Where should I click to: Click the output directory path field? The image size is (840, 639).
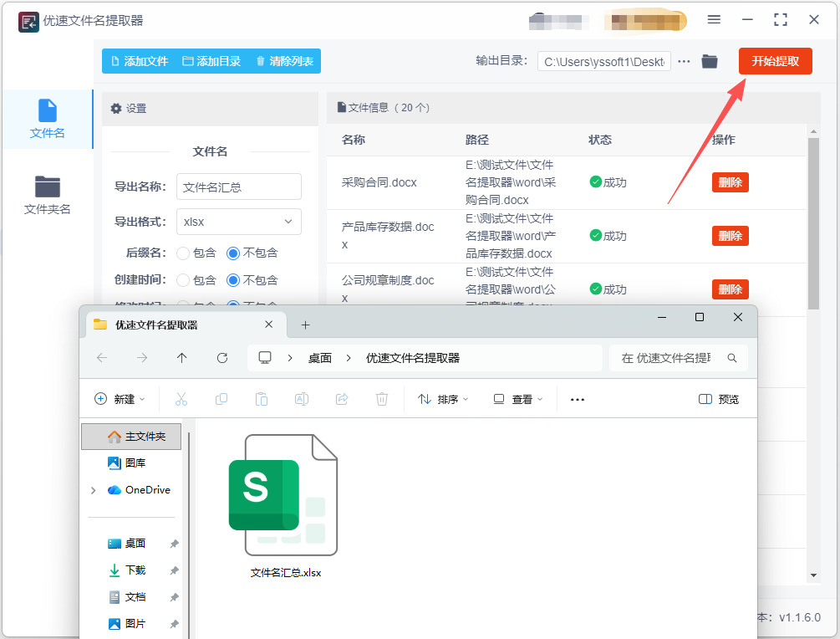604,62
